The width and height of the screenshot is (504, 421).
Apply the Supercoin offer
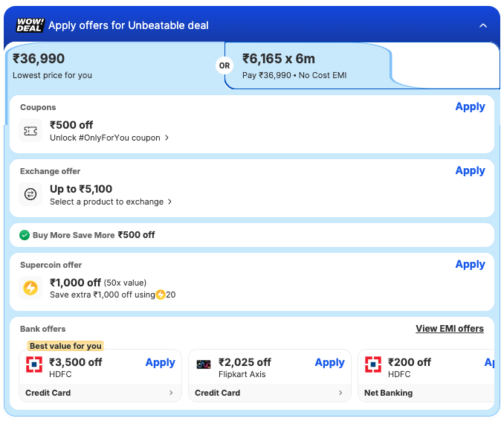[x=470, y=264]
